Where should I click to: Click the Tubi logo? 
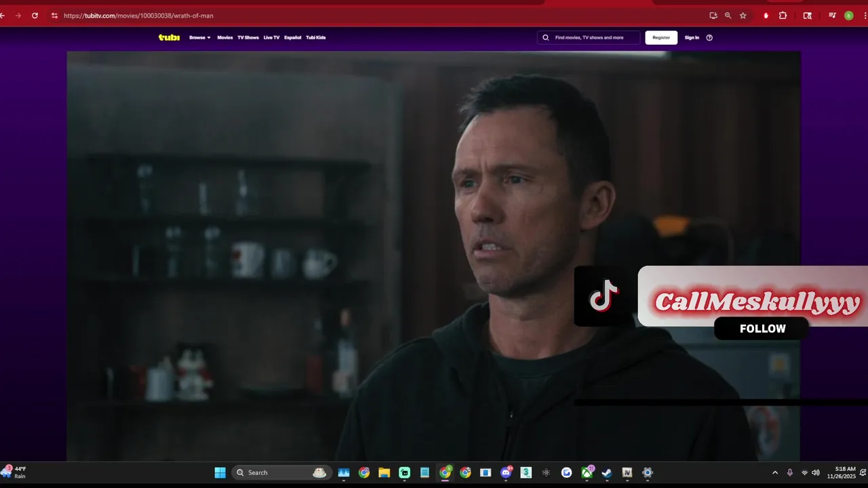[x=169, y=37]
